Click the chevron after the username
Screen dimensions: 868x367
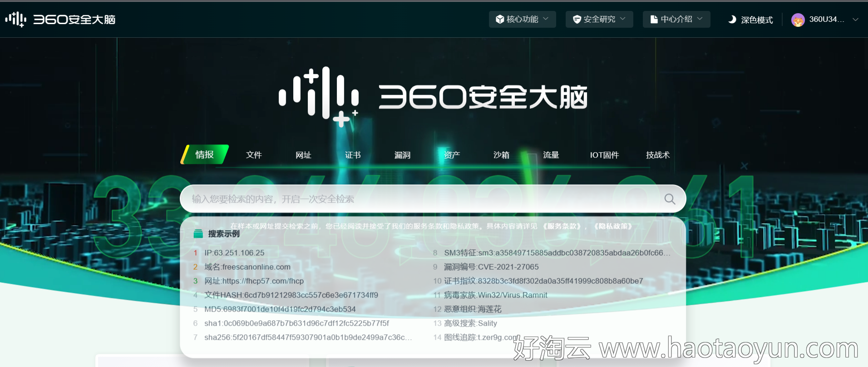coord(855,20)
